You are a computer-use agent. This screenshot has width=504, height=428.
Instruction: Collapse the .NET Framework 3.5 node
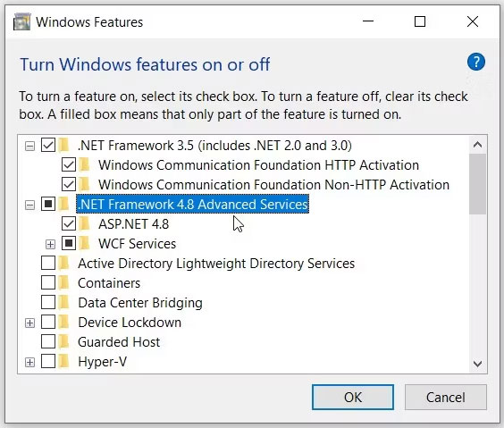point(29,147)
